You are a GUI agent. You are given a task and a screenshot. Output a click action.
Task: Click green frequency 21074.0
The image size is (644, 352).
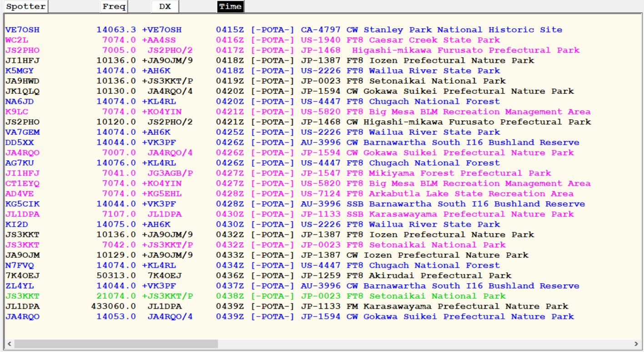(x=116, y=296)
